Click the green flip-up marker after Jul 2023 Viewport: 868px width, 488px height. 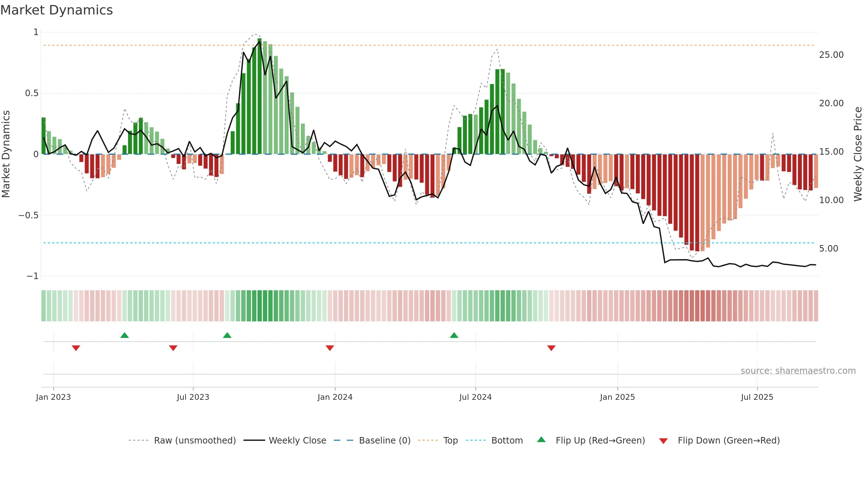227,335
